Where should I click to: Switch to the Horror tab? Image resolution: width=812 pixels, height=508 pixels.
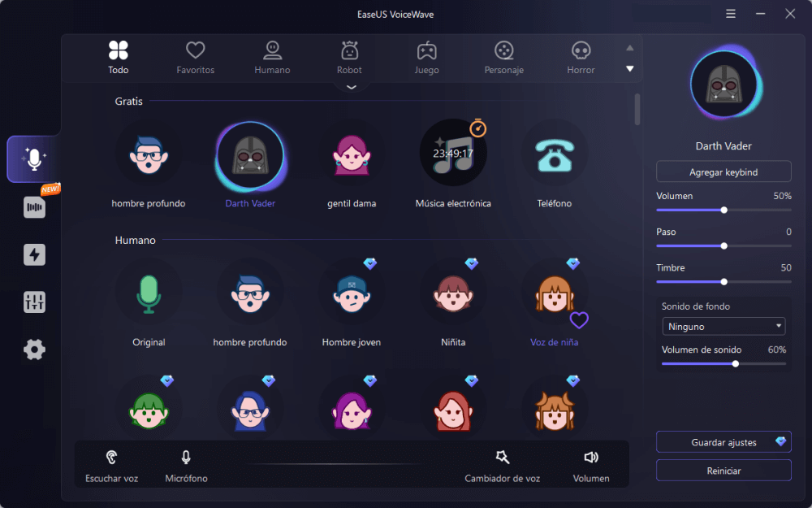point(581,58)
